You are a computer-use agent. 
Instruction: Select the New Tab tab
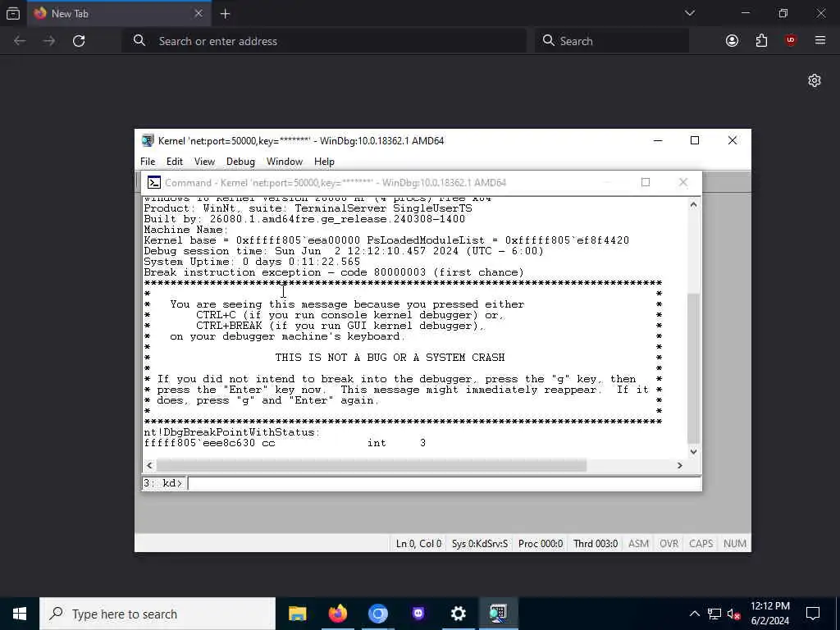(x=119, y=13)
